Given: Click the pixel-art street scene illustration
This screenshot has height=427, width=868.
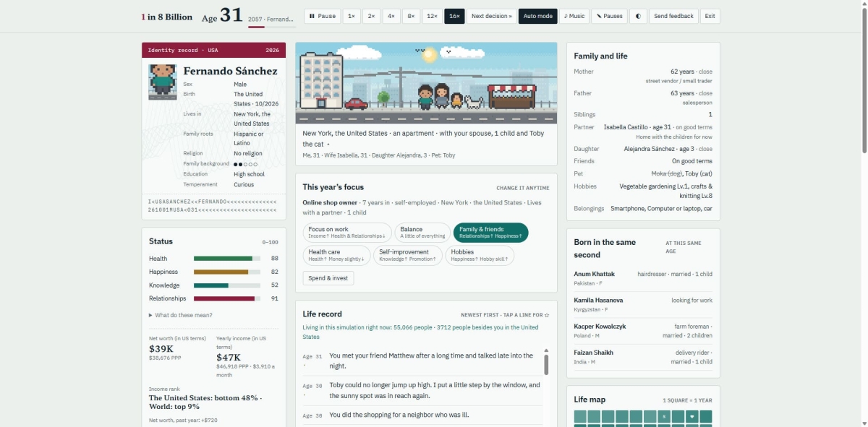Looking at the screenshot, I should [426, 83].
